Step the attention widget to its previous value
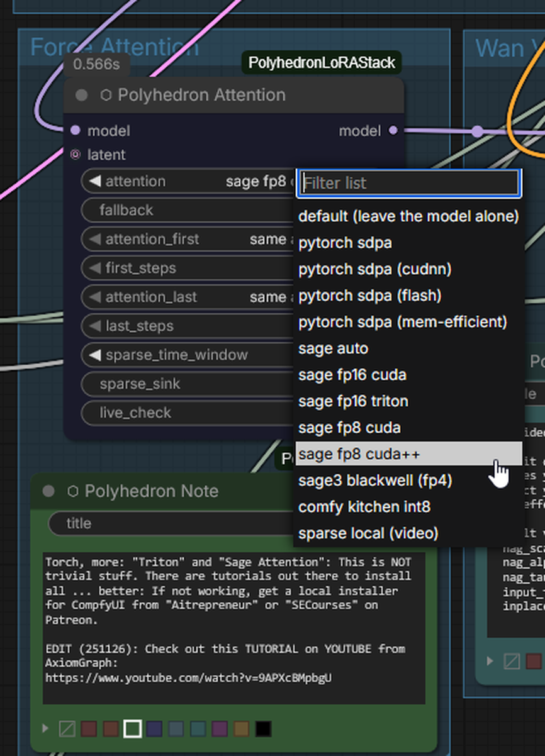Image resolution: width=545 pixels, height=756 pixels. click(95, 181)
